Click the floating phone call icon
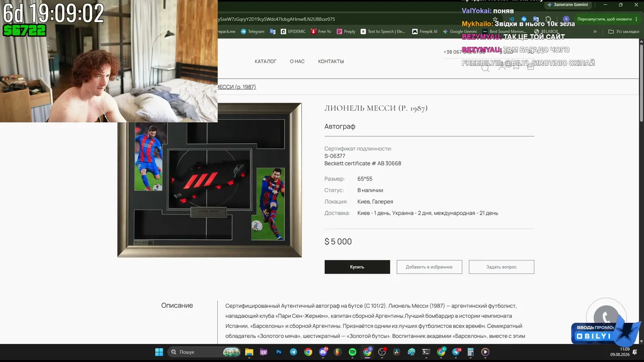This screenshot has width=644, height=362. point(606,318)
